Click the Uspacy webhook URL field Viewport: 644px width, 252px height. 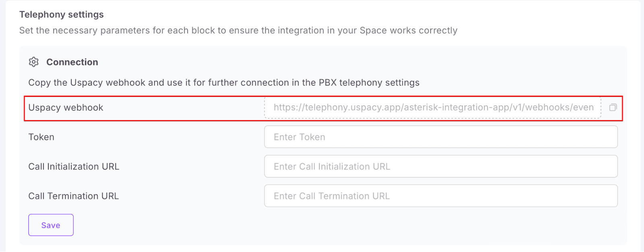click(433, 108)
